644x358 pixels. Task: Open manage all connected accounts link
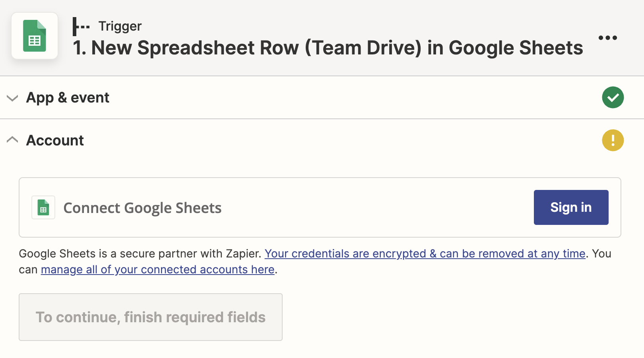[x=158, y=269]
